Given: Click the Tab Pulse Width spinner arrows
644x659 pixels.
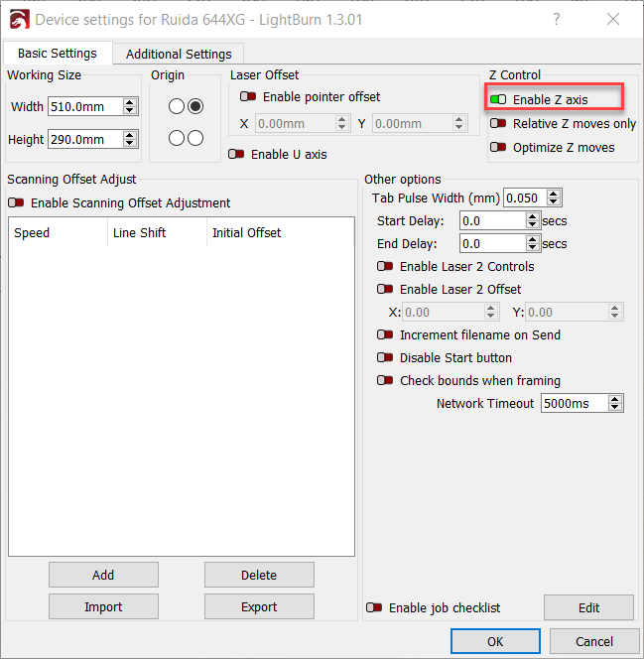Looking at the screenshot, I should pos(554,198).
